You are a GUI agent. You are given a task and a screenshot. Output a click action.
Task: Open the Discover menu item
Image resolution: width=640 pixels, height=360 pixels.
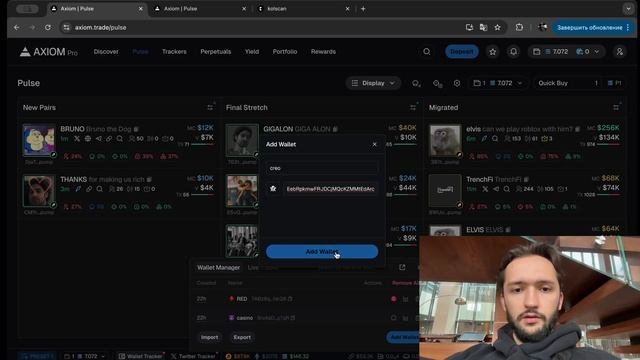(x=106, y=52)
